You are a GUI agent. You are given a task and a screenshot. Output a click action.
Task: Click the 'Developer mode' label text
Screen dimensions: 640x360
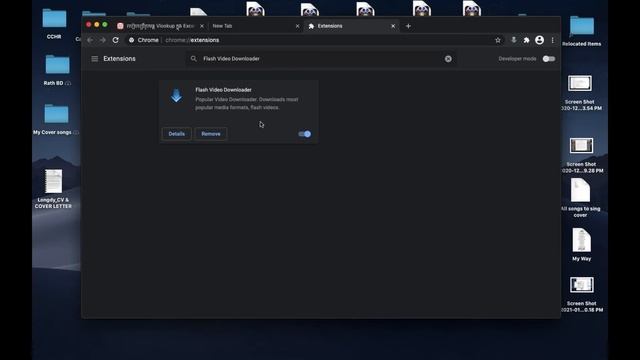click(517, 59)
